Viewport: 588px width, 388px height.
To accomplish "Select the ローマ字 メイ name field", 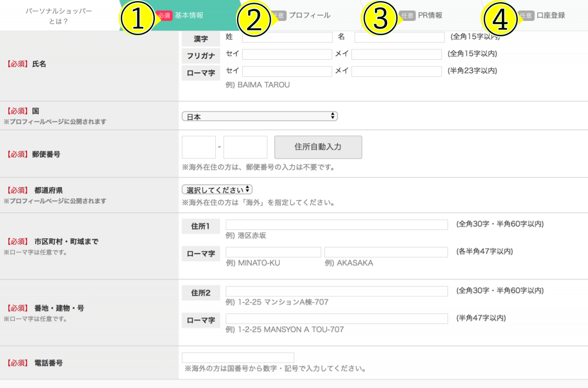I will click(x=396, y=71).
